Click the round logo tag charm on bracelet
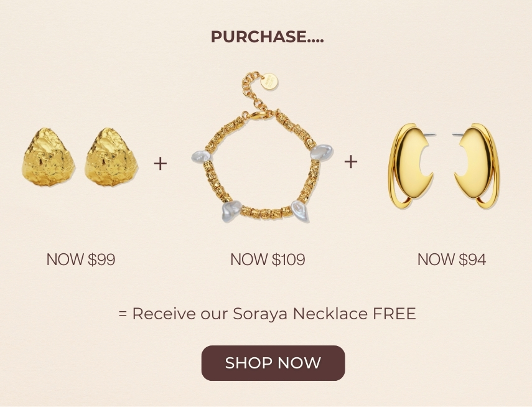532x407 pixels. [269, 82]
